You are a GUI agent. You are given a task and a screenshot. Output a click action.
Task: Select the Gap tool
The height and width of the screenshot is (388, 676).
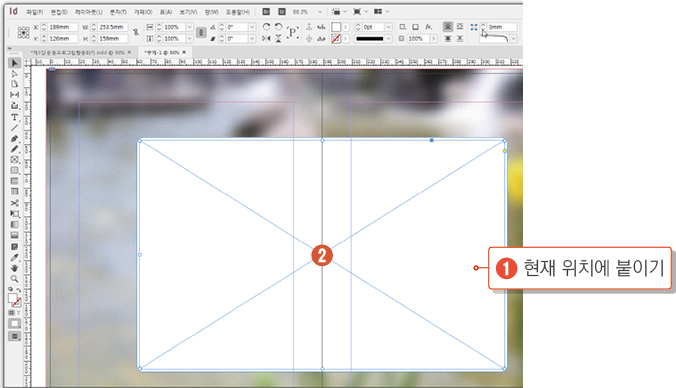(x=14, y=94)
